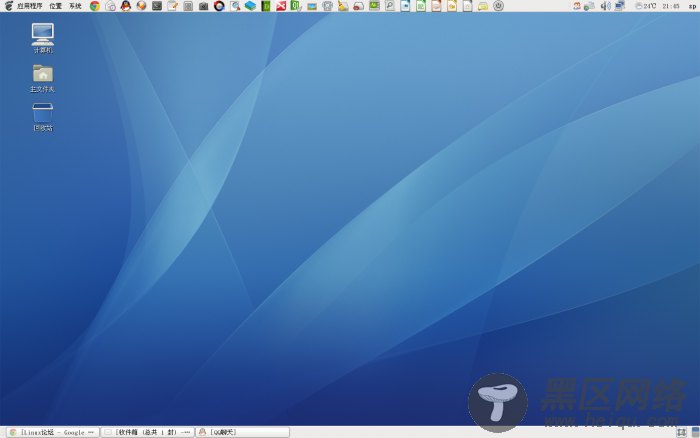
Task: Select the 主文件夹 home folder icon
Action: tap(42, 78)
